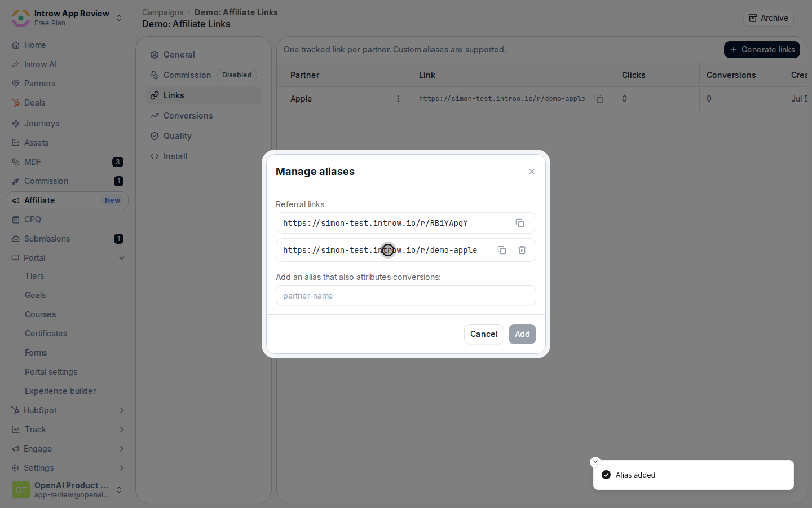
Task: Click the partner-name alias input field
Action: [406, 295]
